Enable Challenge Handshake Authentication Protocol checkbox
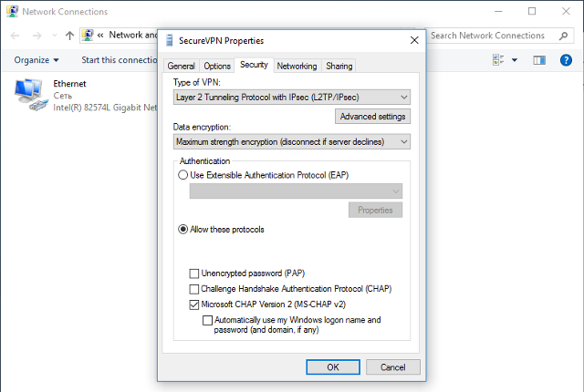This screenshot has width=584, height=392. pyautogui.click(x=194, y=289)
